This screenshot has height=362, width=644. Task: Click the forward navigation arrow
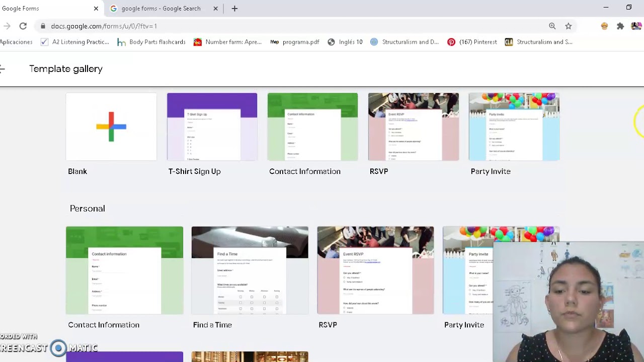[x=6, y=26]
